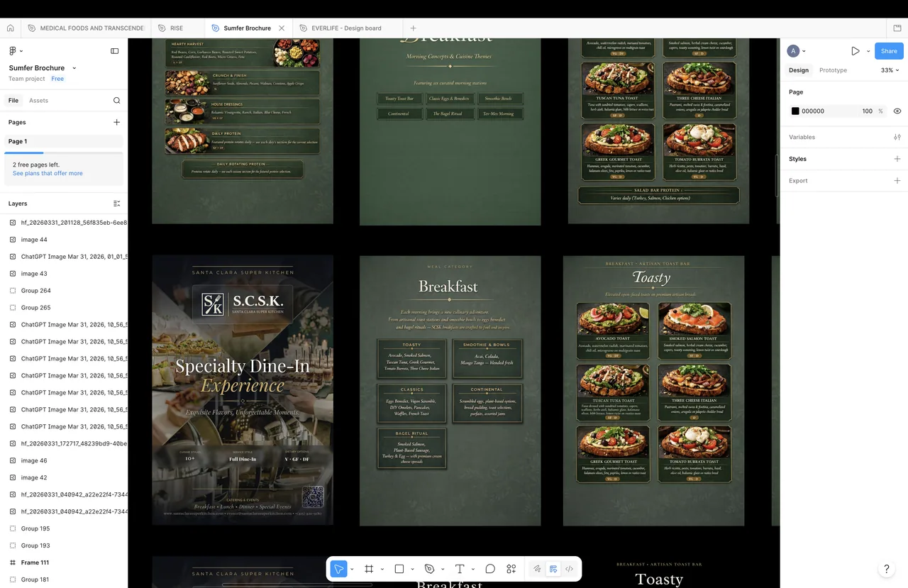Expand the Sumfer Brochure file name menu
Viewport: 908px width, 588px height.
click(74, 68)
